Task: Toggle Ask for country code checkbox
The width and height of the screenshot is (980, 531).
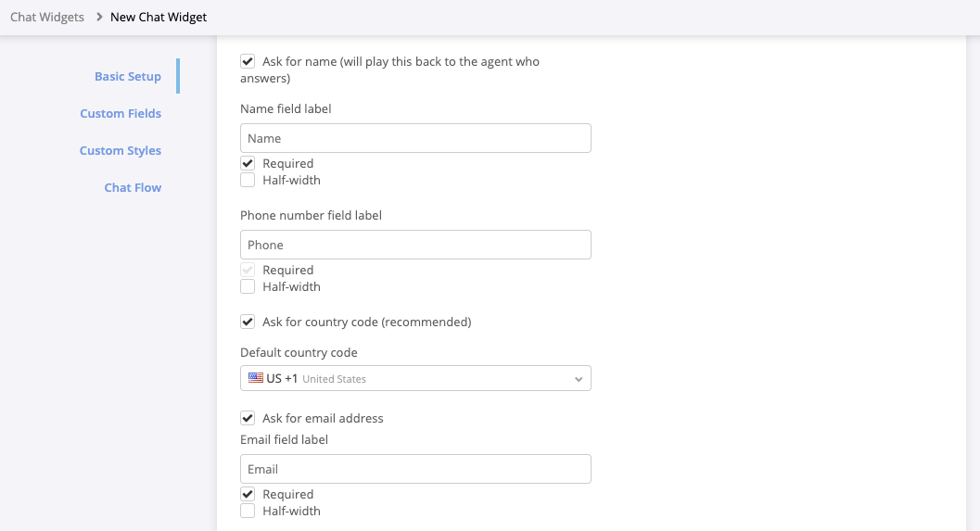Action: click(248, 322)
